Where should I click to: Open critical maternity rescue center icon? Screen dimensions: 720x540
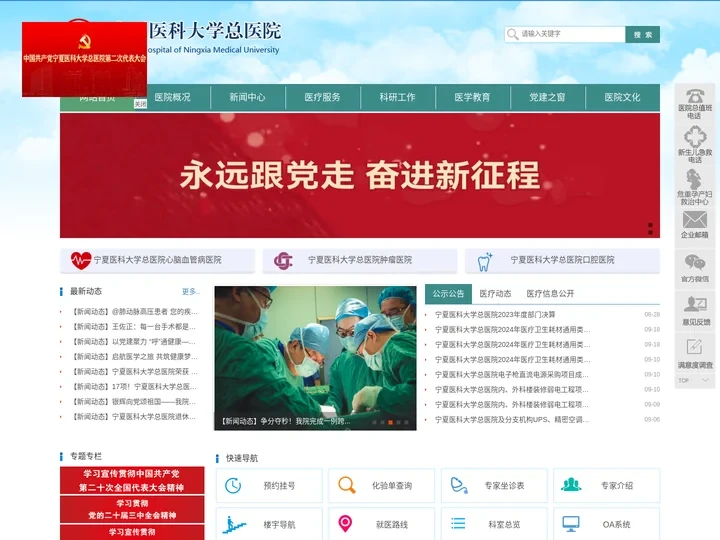coord(694,180)
